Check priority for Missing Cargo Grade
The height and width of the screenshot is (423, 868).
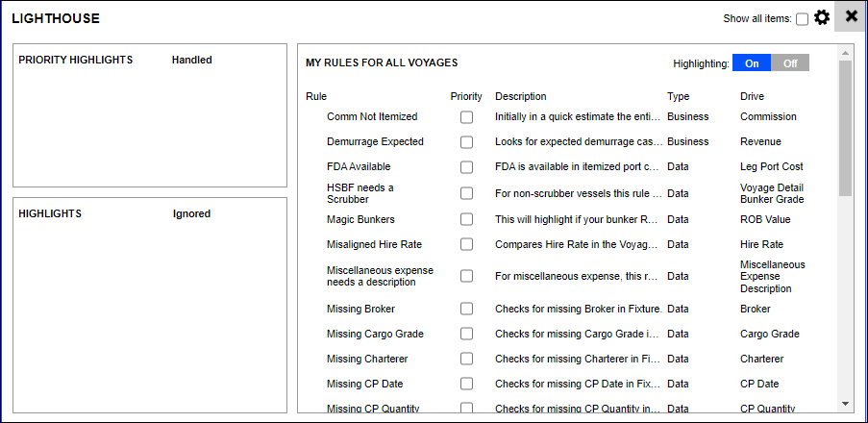pyautogui.click(x=466, y=335)
